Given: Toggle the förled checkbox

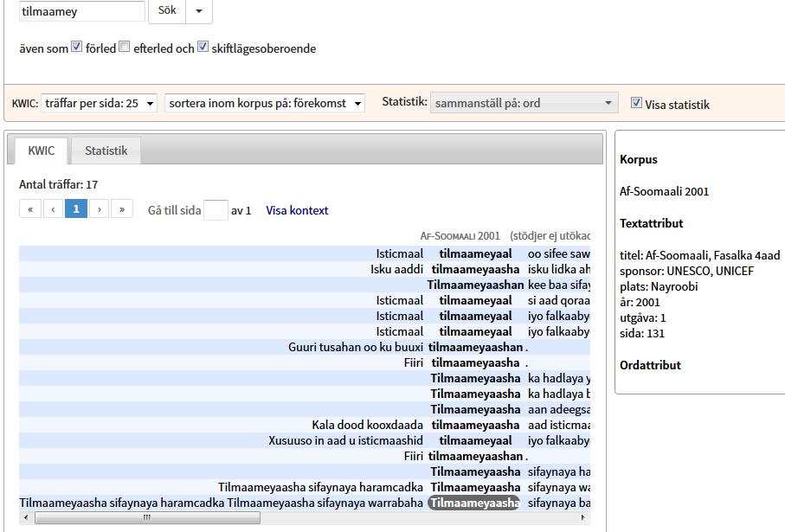Looking at the screenshot, I should 77,47.
